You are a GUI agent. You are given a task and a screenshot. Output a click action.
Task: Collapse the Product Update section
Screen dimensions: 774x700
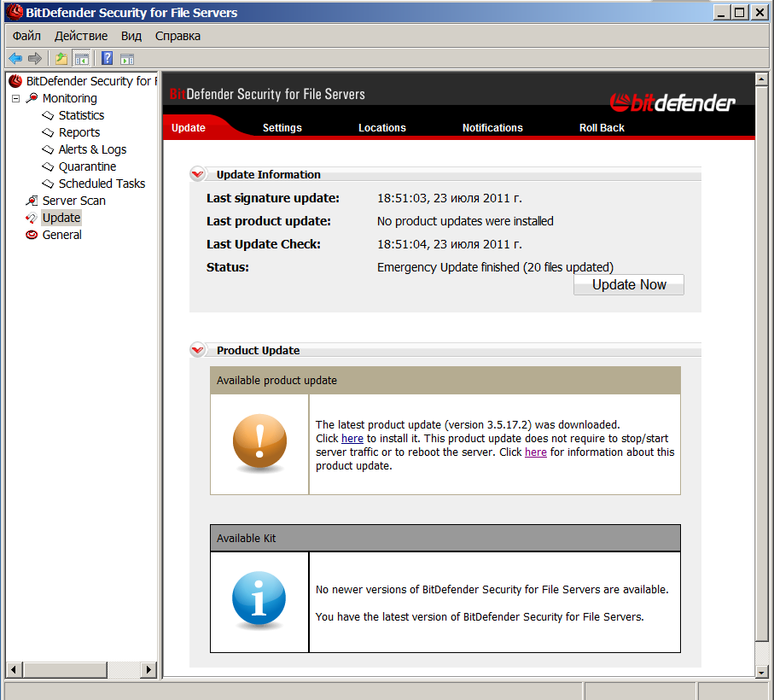198,349
